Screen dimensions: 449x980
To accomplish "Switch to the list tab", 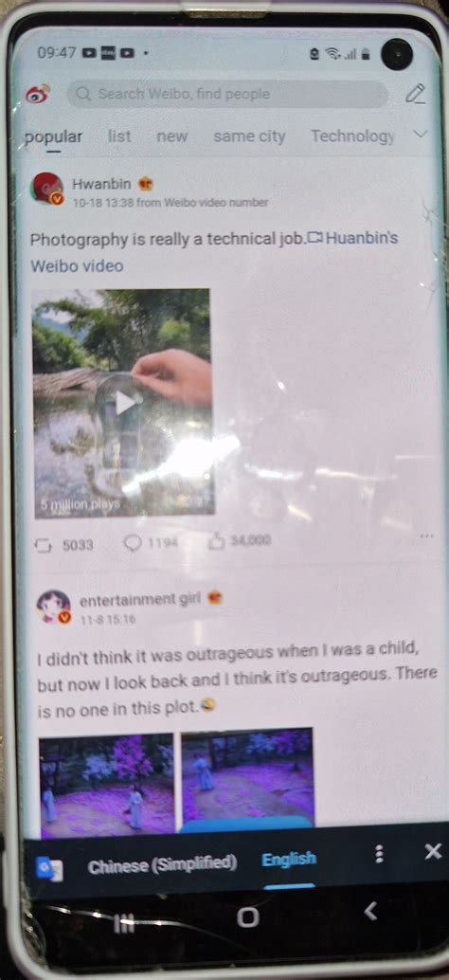I will click(x=119, y=136).
